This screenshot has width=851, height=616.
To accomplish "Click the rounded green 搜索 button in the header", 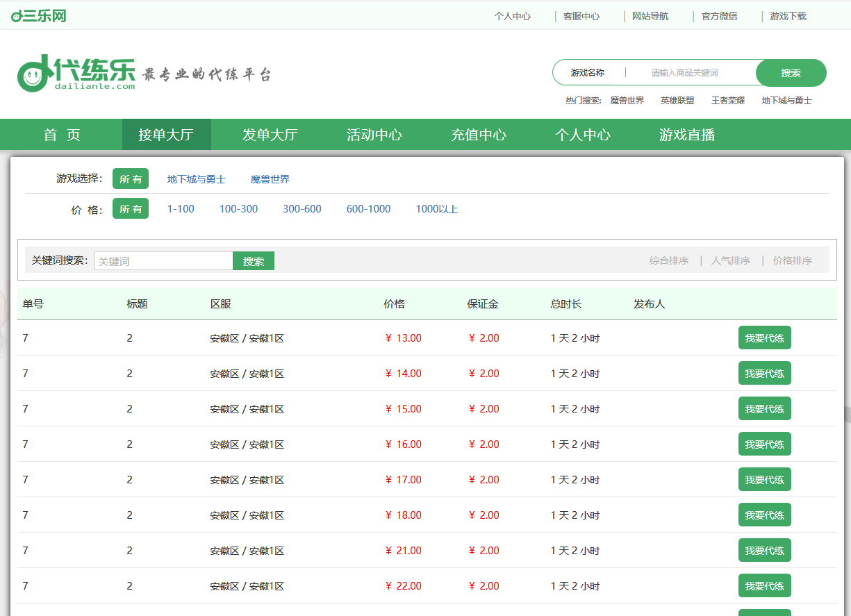I will [x=791, y=73].
